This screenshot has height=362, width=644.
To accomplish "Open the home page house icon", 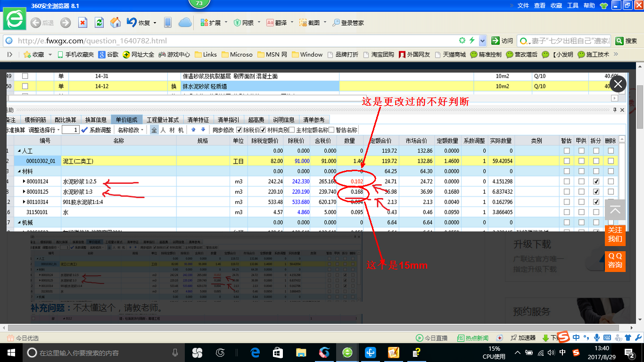I will [x=116, y=23].
